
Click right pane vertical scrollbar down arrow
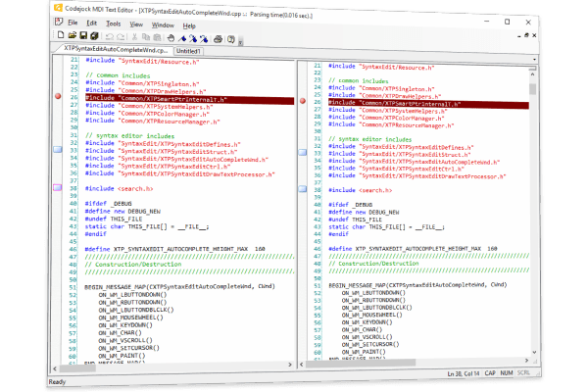[x=534, y=352]
